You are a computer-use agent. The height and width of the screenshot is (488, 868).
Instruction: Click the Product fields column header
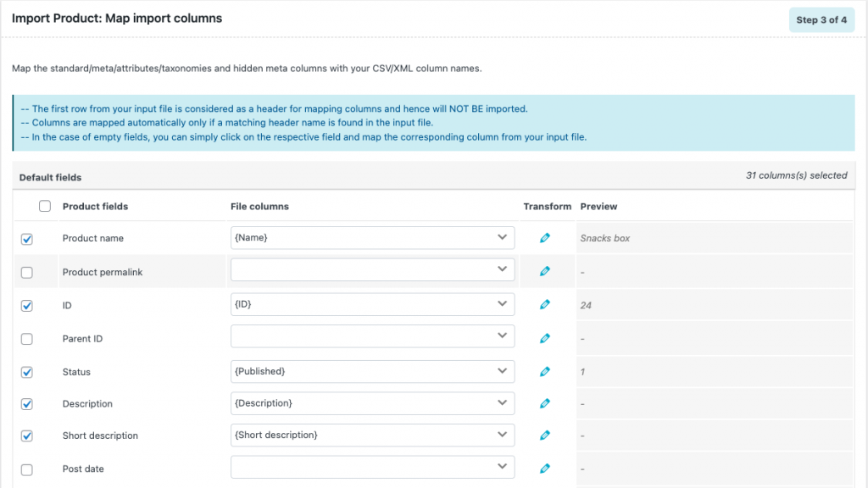(95, 207)
